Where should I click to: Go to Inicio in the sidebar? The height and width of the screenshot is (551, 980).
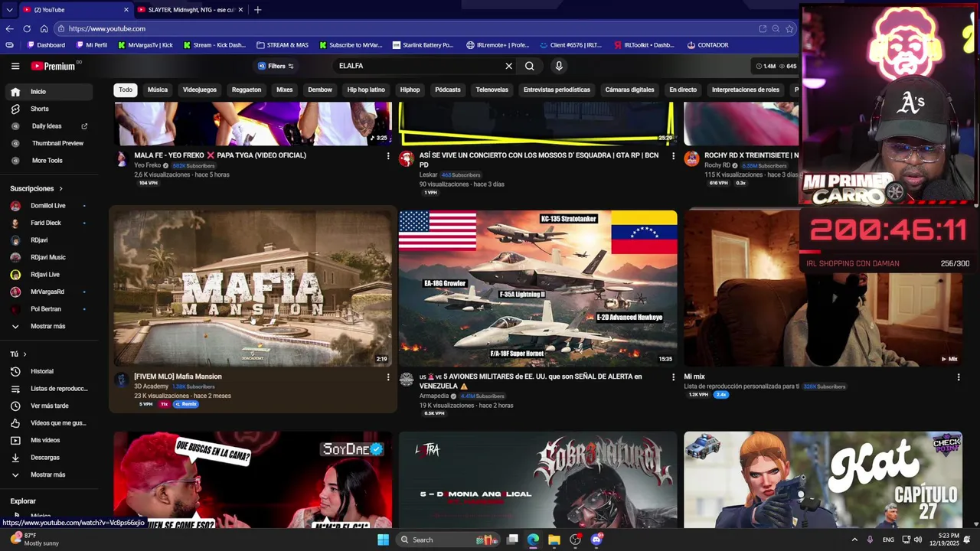49,91
